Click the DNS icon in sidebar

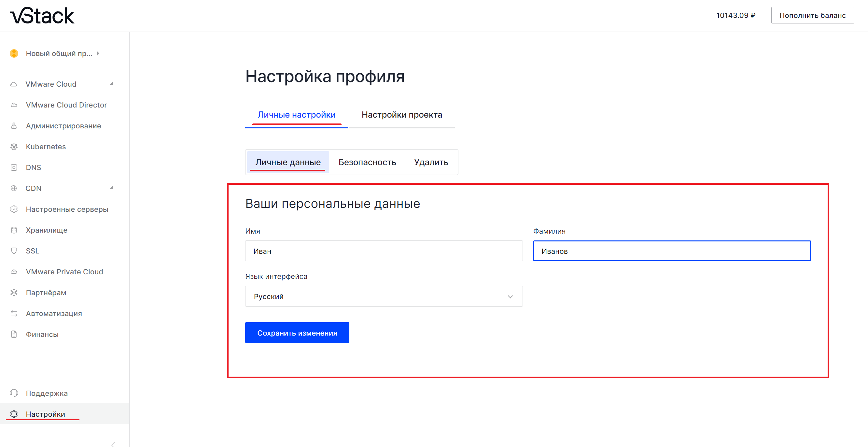(14, 167)
